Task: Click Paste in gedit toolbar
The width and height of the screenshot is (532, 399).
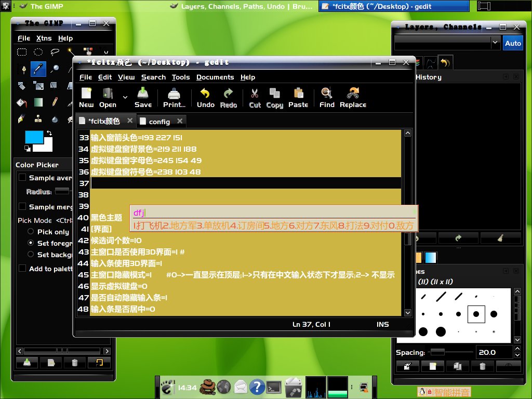Action: [298, 98]
